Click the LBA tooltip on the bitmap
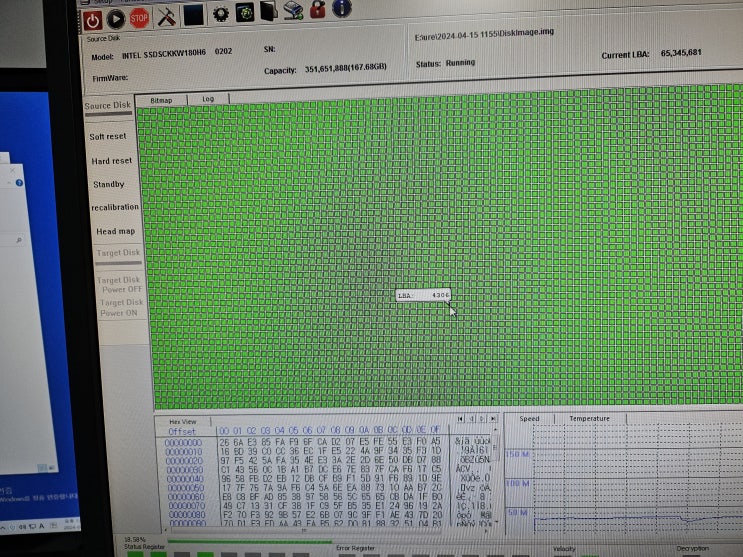Image resolution: width=743 pixels, height=557 pixels. [x=423, y=295]
